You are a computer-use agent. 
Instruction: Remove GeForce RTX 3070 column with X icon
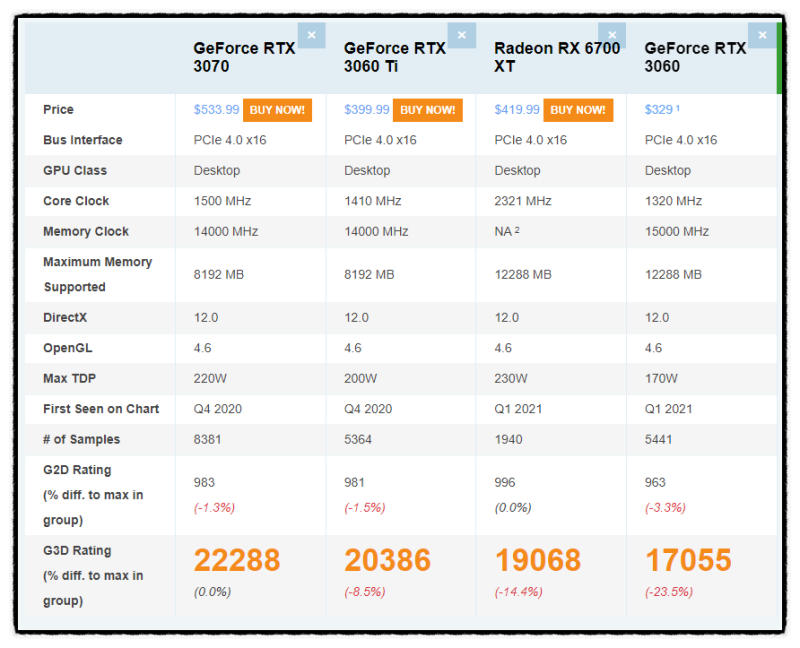pyautogui.click(x=311, y=35)
